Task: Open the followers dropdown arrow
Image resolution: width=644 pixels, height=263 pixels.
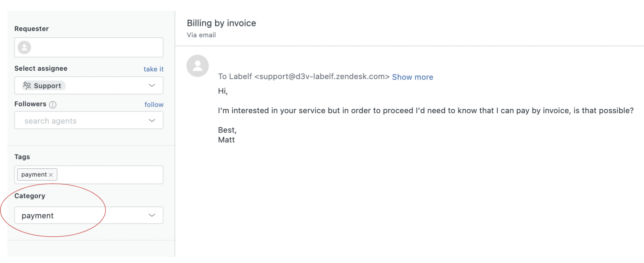Action: (x=152, y=120)
